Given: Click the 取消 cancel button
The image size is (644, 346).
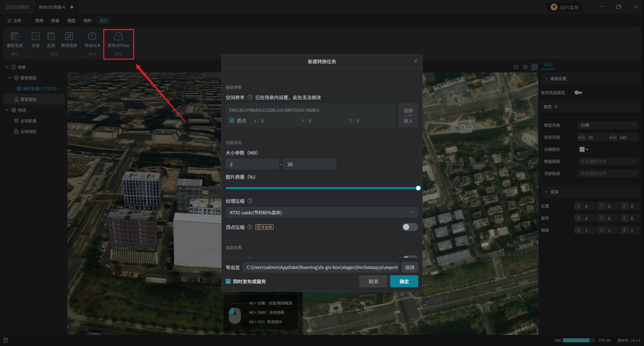Looking at the screenshot, I should pos(373,282).
